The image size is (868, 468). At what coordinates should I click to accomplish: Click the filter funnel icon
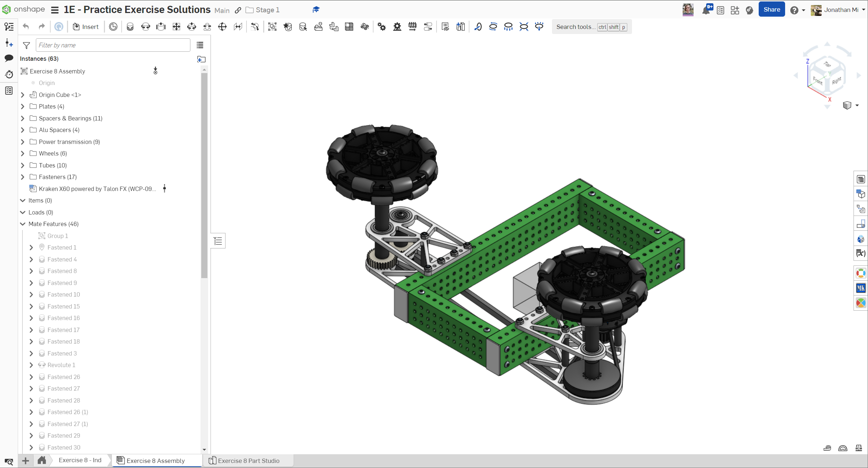coord(26,45)
